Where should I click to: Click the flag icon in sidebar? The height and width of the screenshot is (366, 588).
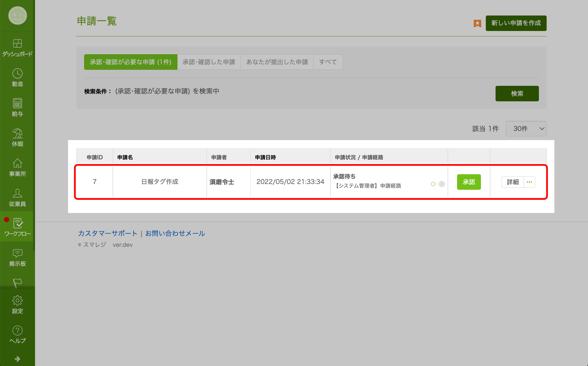coord(18,282)
